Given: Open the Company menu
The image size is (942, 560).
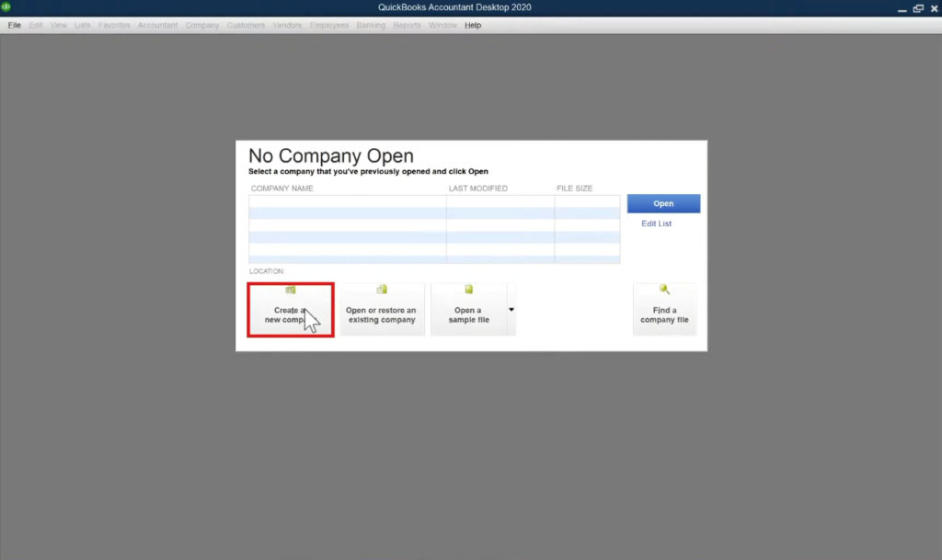Looking at the screenshot, I should [201, 25].
